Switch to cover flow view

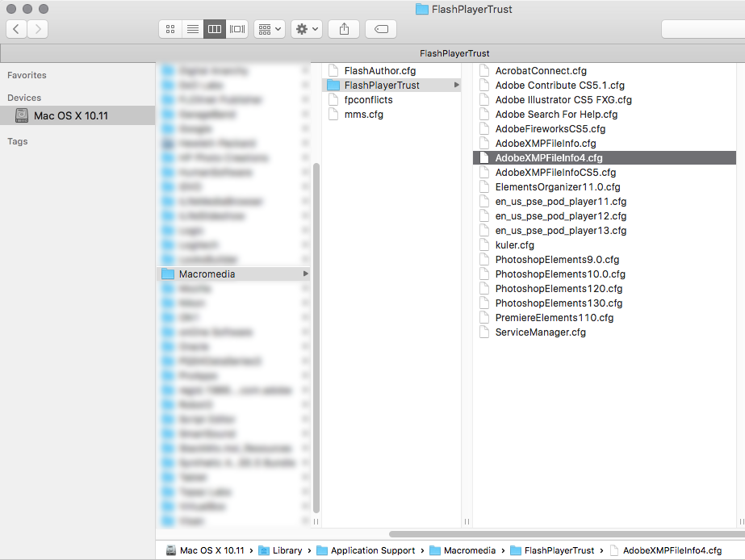[x=236, y=28]
